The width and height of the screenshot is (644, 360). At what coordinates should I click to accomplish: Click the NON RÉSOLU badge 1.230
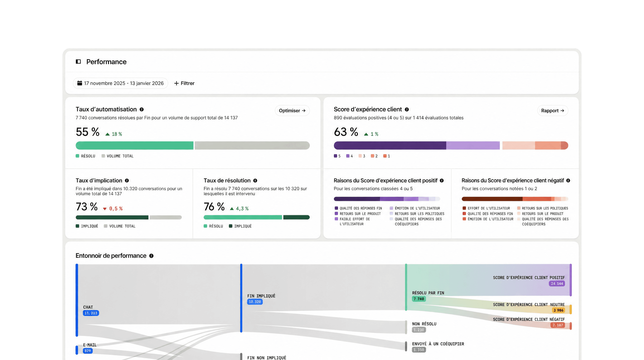pyautogui.click(x=419, y=330)
